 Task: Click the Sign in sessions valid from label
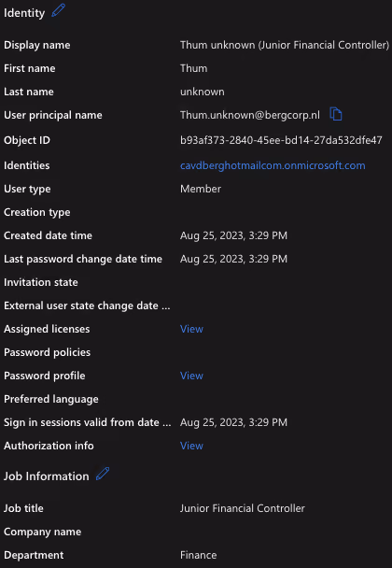pos(87,422)
